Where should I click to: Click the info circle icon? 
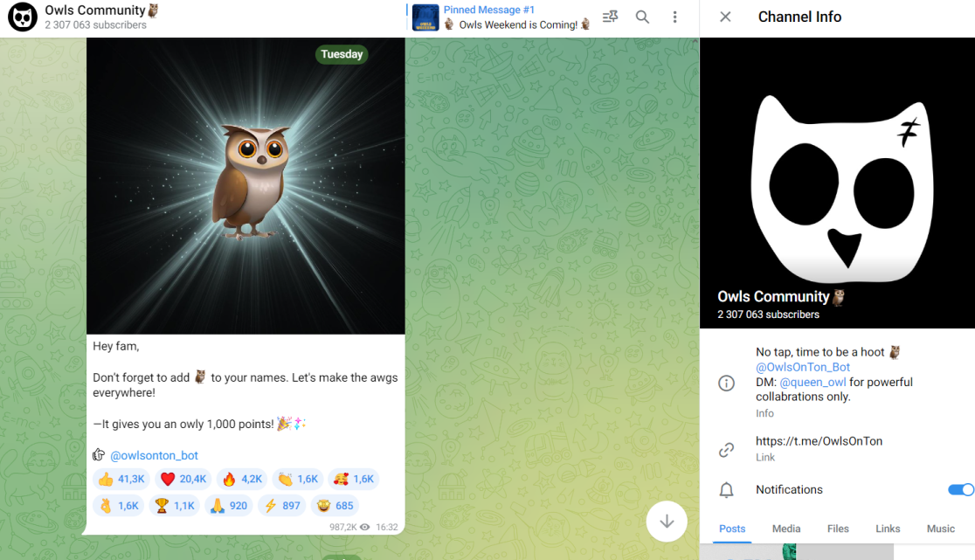[x=726, y=383]
